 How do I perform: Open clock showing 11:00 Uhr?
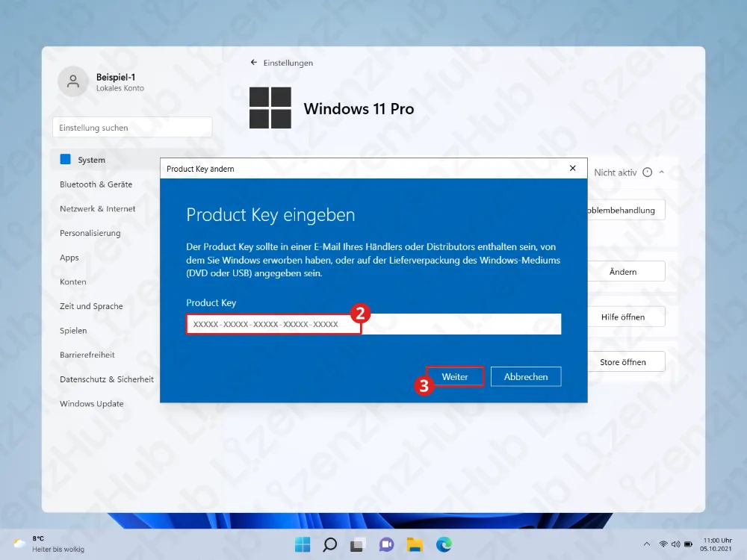click(x=717, y=544)
